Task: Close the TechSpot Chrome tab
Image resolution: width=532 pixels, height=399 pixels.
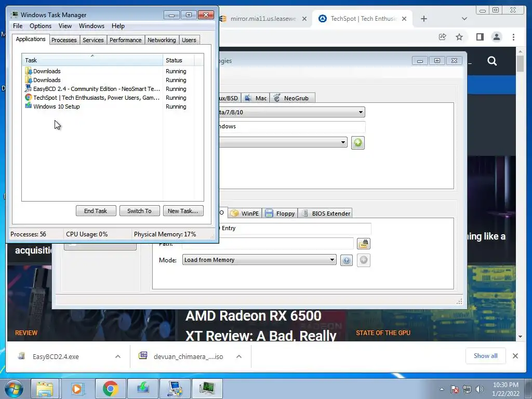Action: click(404, 19)
